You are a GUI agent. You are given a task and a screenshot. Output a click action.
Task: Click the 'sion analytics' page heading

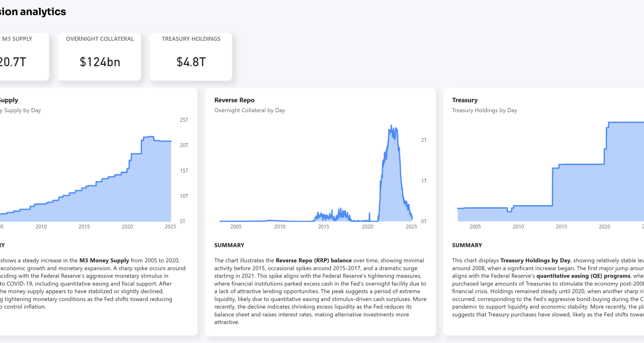coord(33,11)
